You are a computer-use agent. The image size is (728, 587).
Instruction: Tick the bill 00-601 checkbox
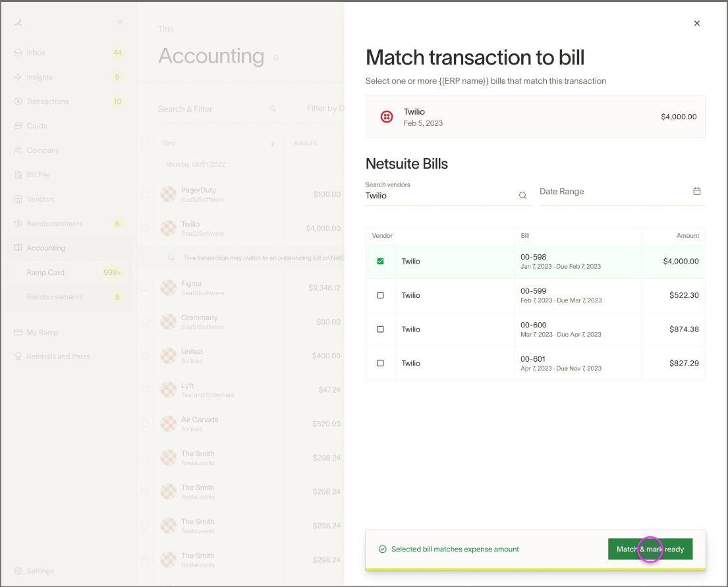(x=380, y=363)
